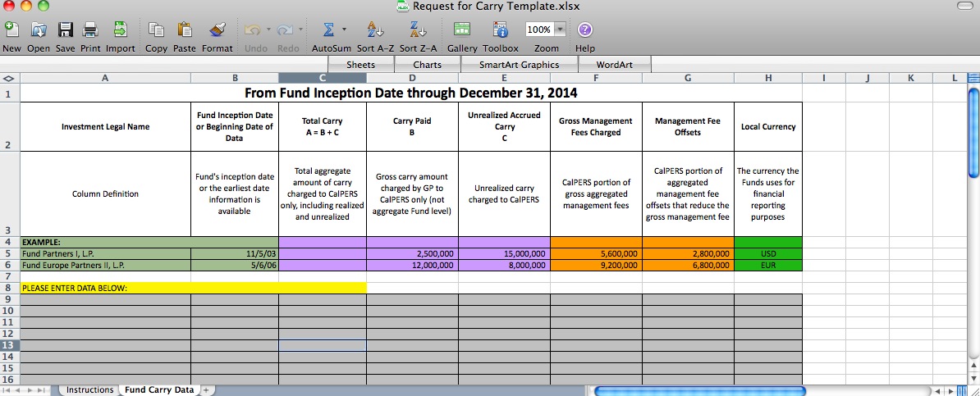Open the Gallery icon
The image size is (980, 396).
pyautogui.click(x=462, y=30)
